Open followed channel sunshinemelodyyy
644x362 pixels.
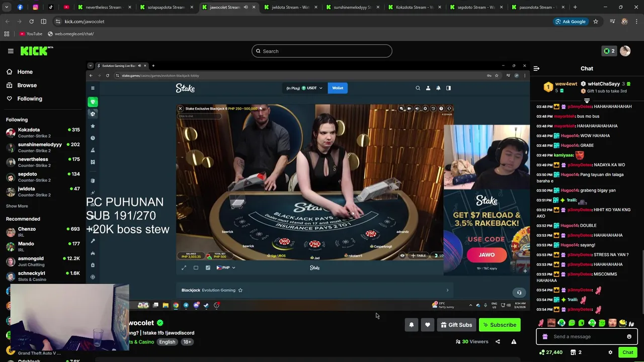tap(43, 147)
